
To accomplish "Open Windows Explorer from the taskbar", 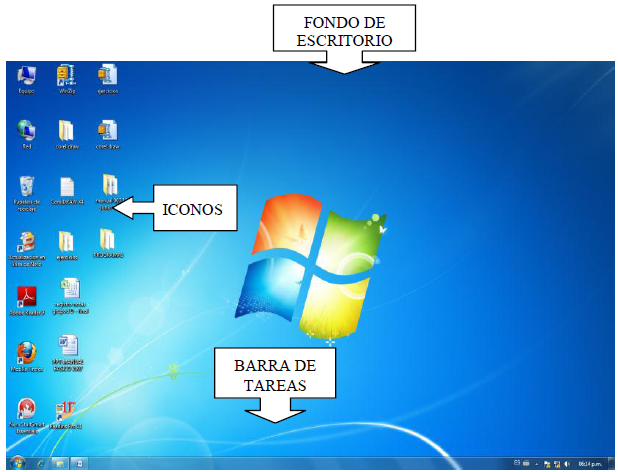I will (x=60, y=463).
